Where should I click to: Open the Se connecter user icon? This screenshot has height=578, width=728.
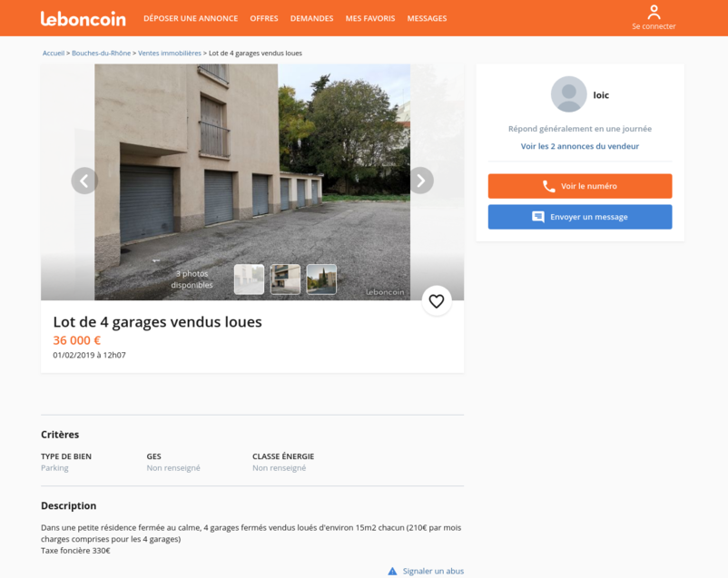654,12
